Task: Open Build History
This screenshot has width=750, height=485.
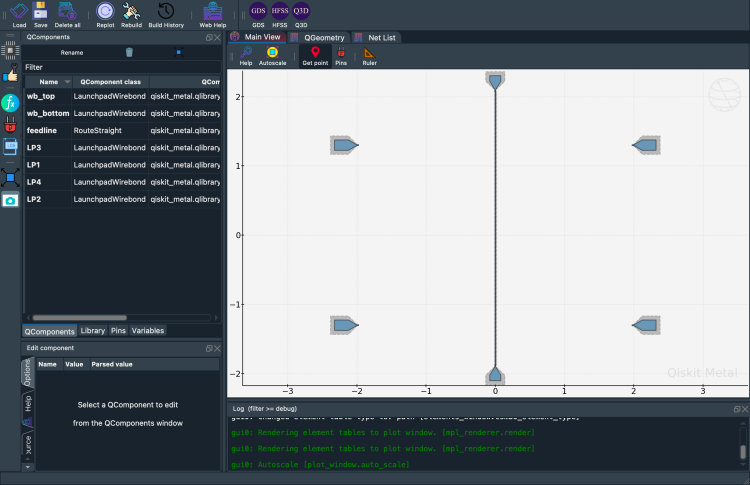Action: pos(166,15)
